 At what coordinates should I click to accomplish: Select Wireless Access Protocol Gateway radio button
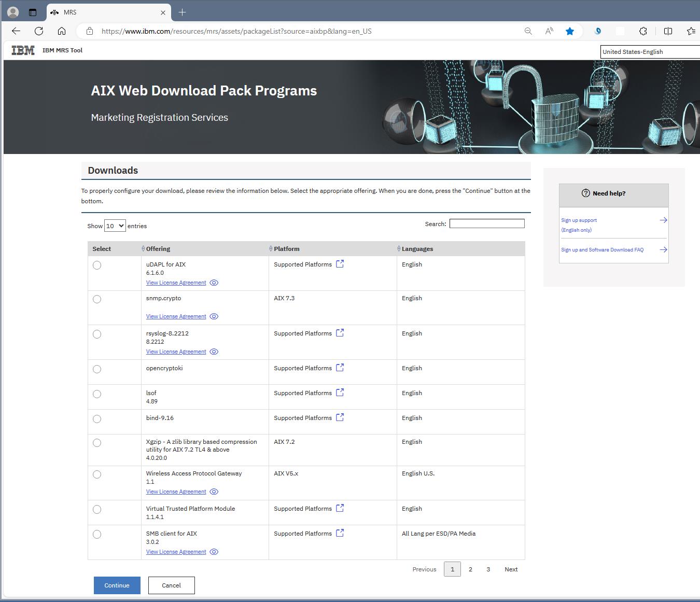coord(97,474)
